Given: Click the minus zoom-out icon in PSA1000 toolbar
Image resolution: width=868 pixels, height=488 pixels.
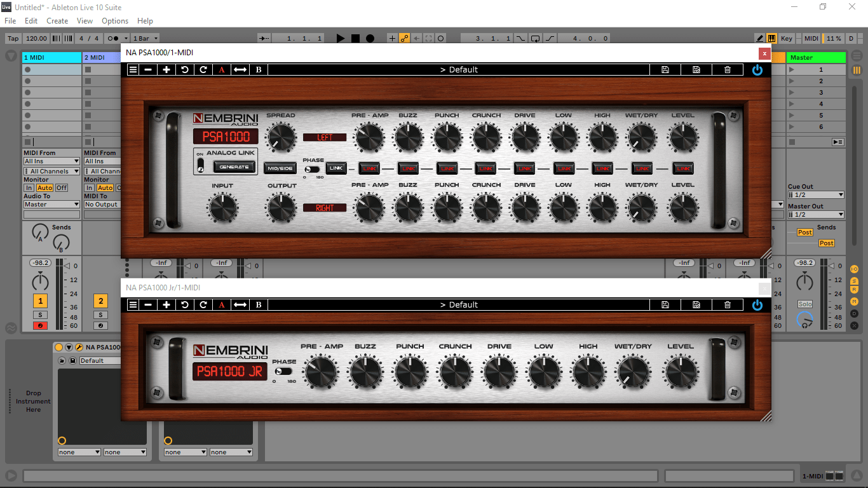Looking at the screenshot, I should click(x=148, y=69).
